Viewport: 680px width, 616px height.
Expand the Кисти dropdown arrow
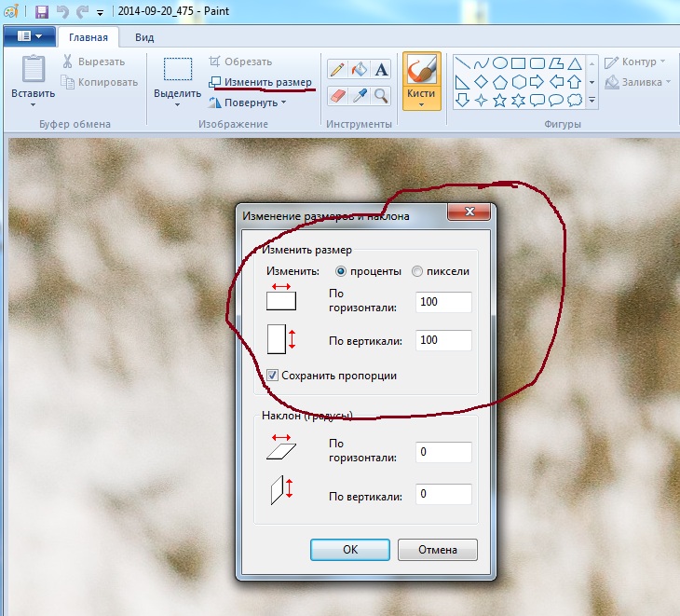coord(421,104)
